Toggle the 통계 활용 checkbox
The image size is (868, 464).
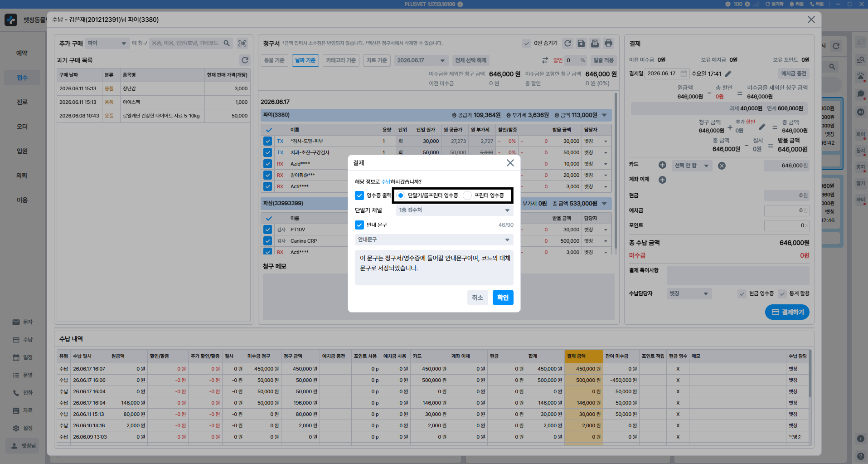(x=782, y=293)
